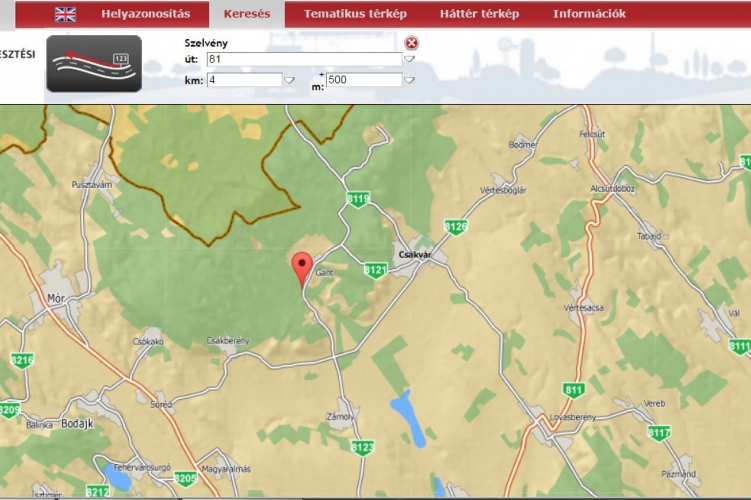Image resolution: width=751 pixels, height=500 pixels.
Task: Open the meter value dropdown arrow
Action: pyautogui.click(x=408, y=80)
